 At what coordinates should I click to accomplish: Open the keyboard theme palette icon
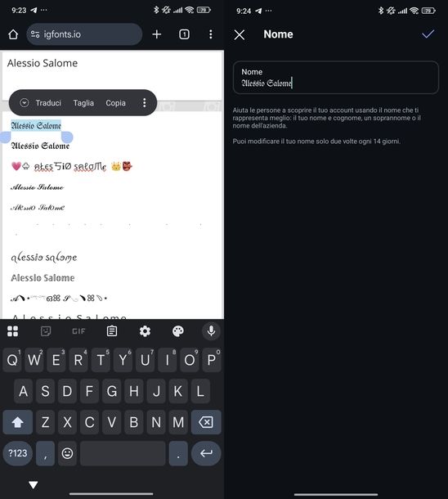pos(178,331)
